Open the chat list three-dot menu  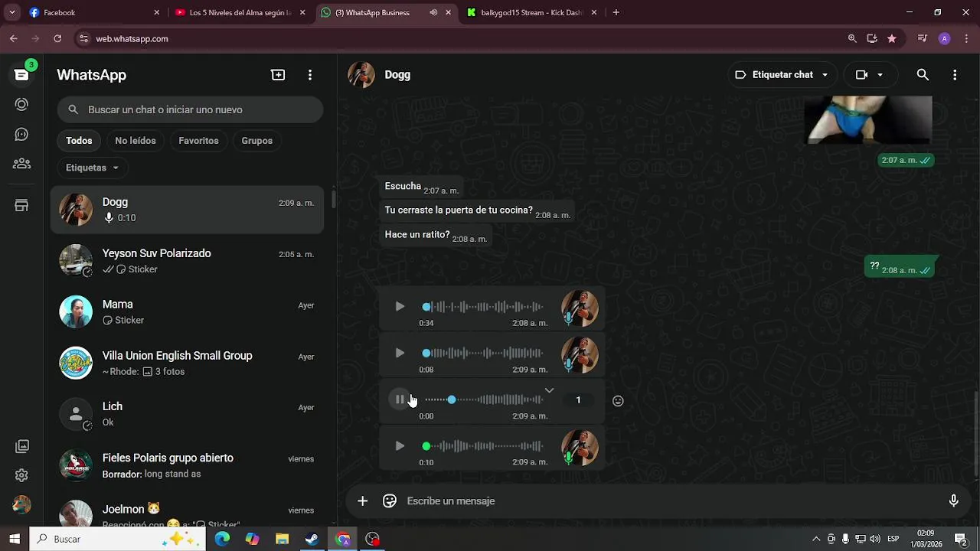(x=309, y=75)
